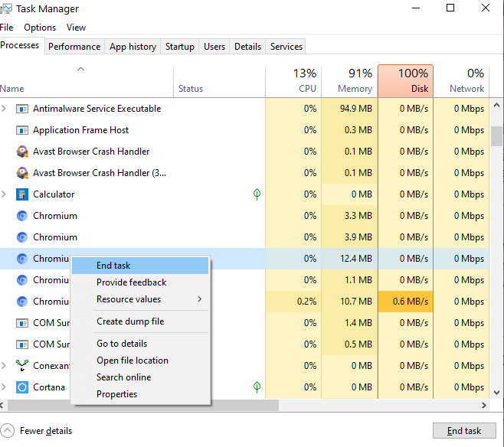
Task: Click the highlighted Chromium icon using 12.4 MB
Action: coord(22,259)
